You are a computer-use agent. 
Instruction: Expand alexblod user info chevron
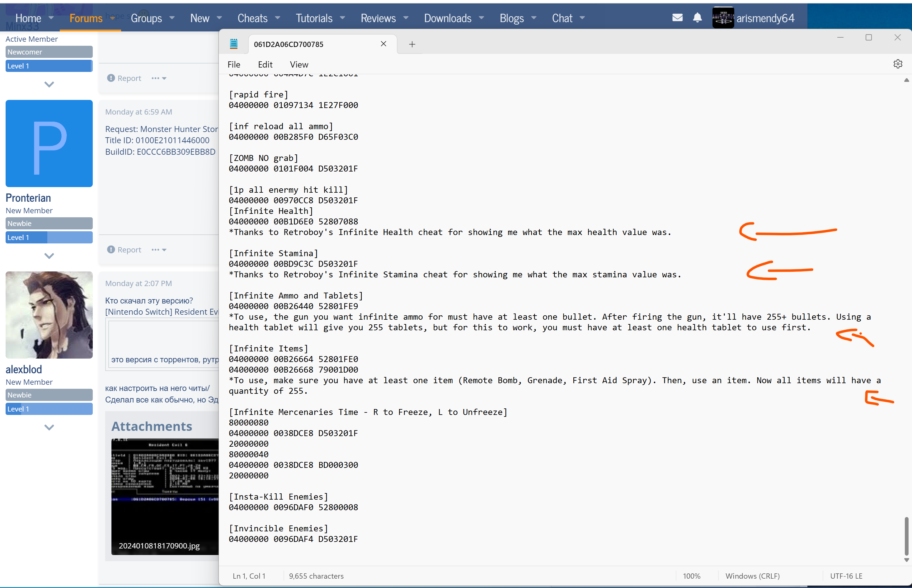49,427
